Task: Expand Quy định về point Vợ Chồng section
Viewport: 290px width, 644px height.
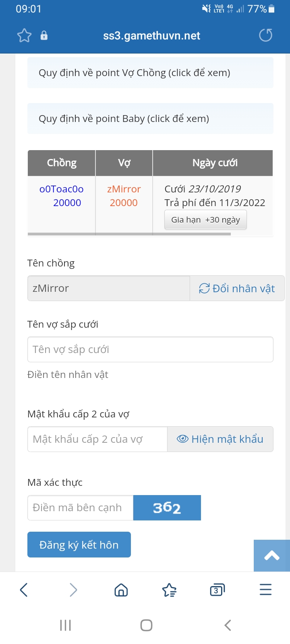Action: point(150,72)
